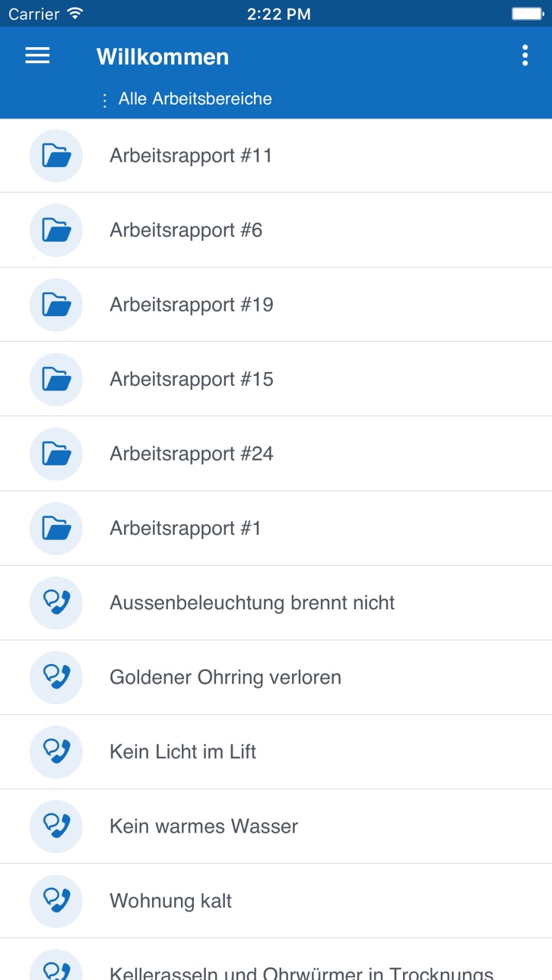552x980 pixels.
Task: Open the Kein warmes Wasser report
Action: click(276, 826)
